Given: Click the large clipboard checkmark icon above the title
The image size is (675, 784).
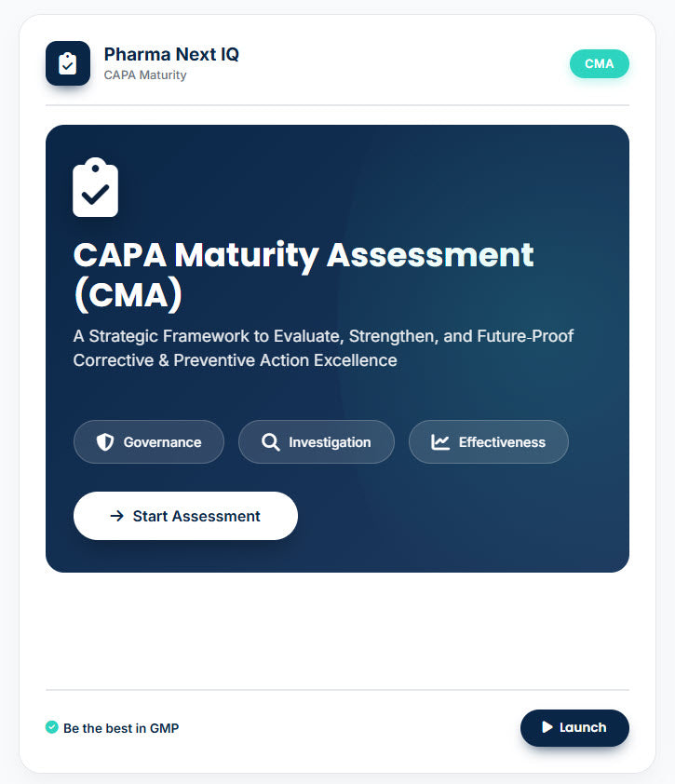Looking at the screenshot, I should (95, 187).
